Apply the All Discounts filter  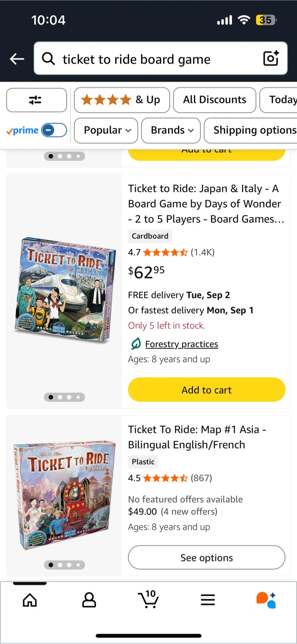214,100
